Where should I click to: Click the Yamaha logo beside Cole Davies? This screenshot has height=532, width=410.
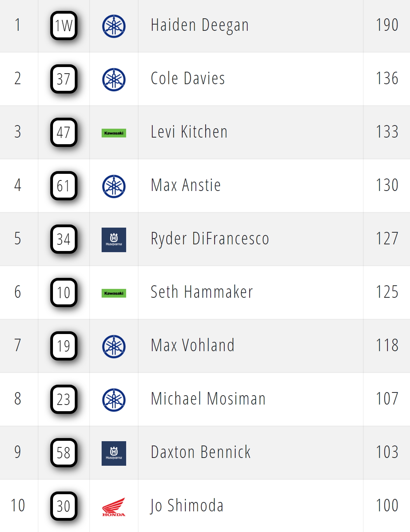114,80
